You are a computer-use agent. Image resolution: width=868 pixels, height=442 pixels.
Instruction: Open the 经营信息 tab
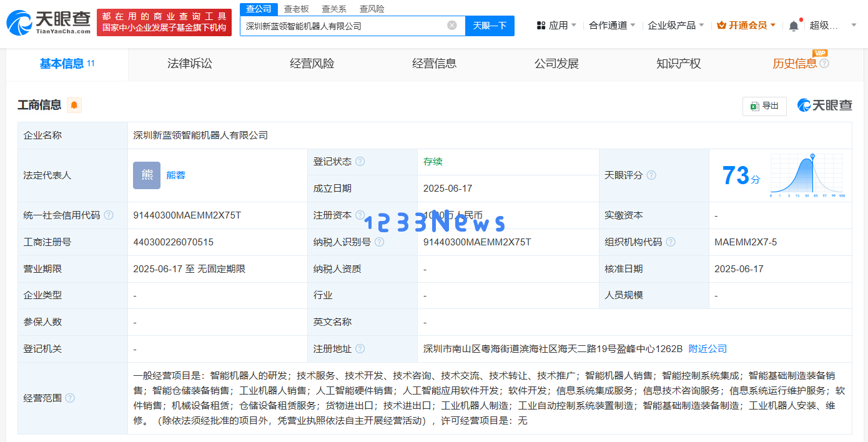coord(434,64)
